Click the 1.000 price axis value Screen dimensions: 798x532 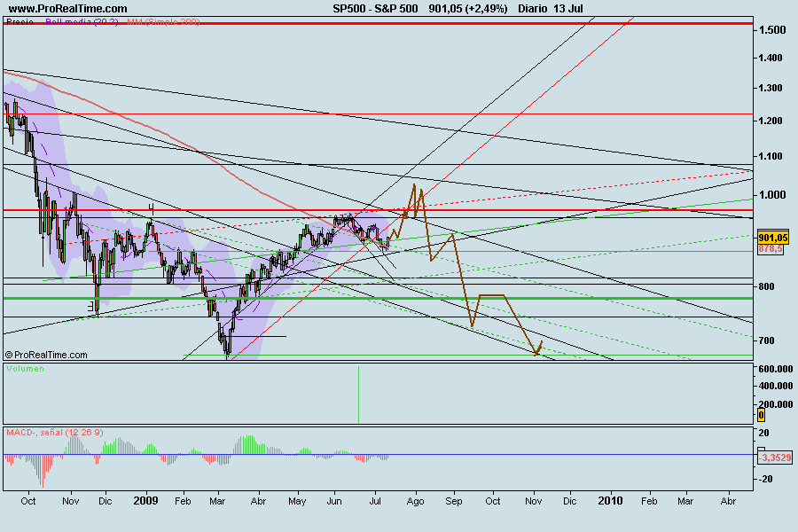[x=772, y=195]
